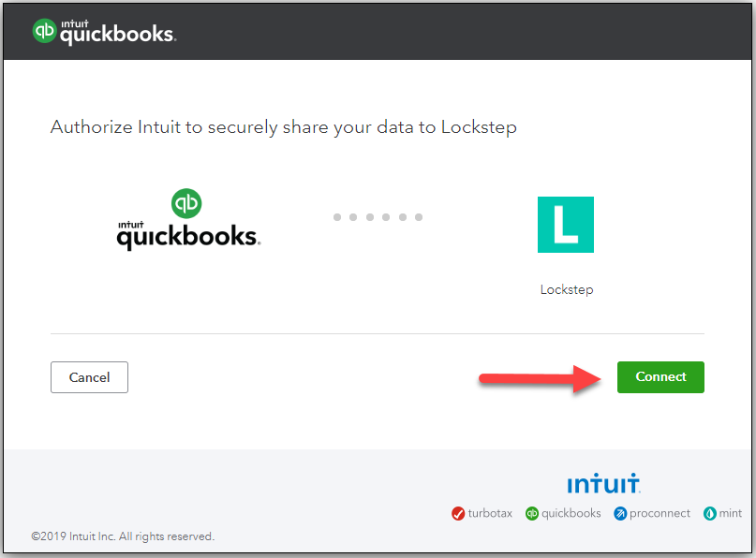756x558 pixels.
Task: Click the large black quickbooks wordmark
Action: 188,236
